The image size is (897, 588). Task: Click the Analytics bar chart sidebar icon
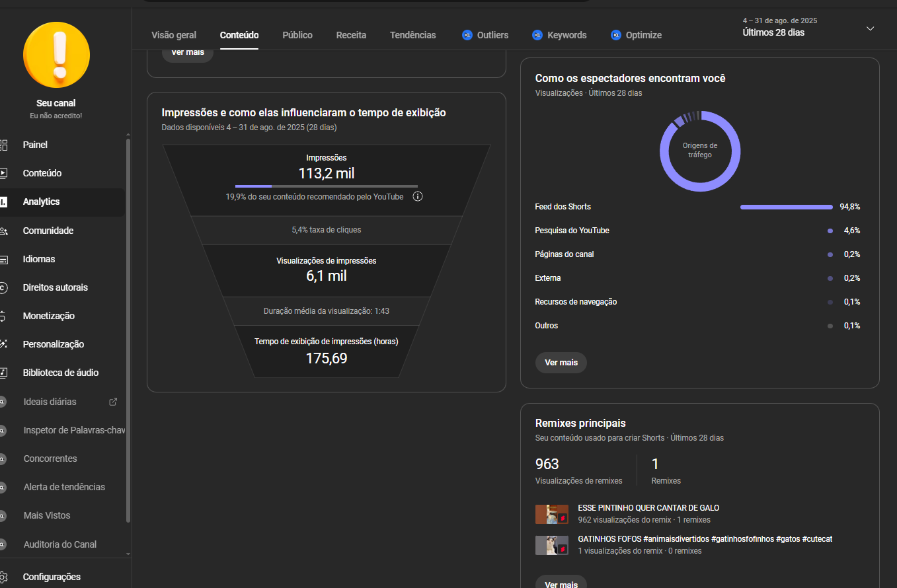(x=4, y=202)
